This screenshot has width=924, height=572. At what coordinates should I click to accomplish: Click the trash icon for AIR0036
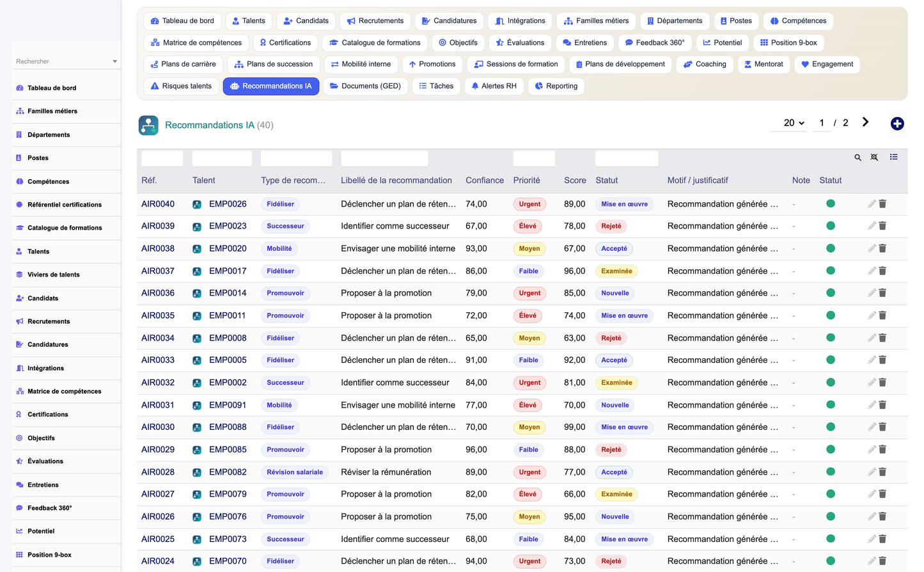pos(882,293)
